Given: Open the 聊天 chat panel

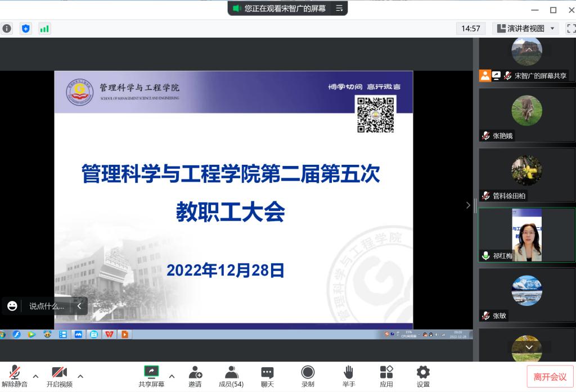Looking at the screenshot, I should [267, 376].
